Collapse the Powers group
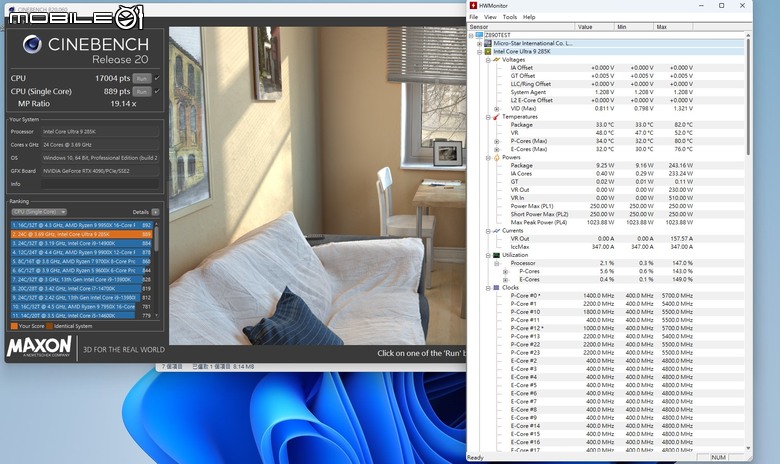The height and width of the screenshot is (464, 780). pos(488,158)
